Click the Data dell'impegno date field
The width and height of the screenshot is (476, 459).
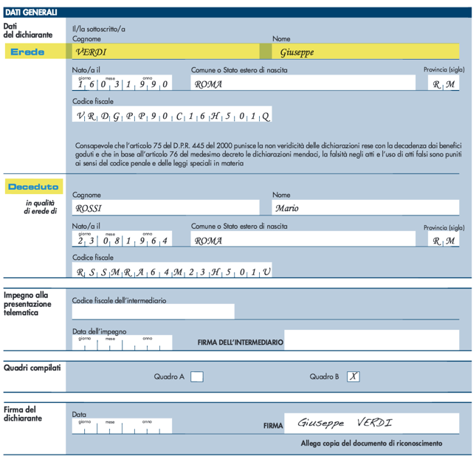click(x=122, y=343)
